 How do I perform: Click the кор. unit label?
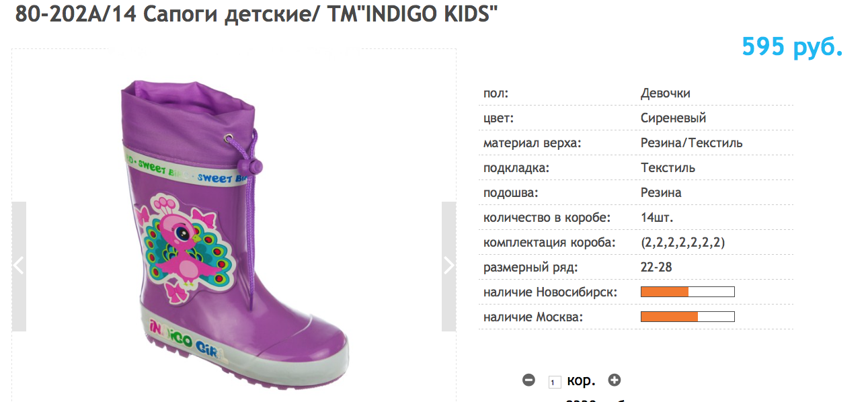581,380
